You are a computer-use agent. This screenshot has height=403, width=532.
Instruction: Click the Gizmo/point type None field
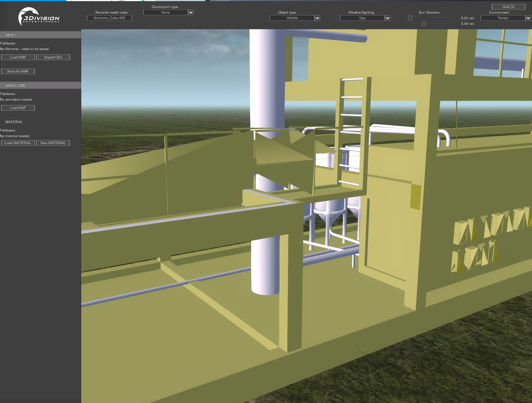pyautogui.click(x=166, y=12)
